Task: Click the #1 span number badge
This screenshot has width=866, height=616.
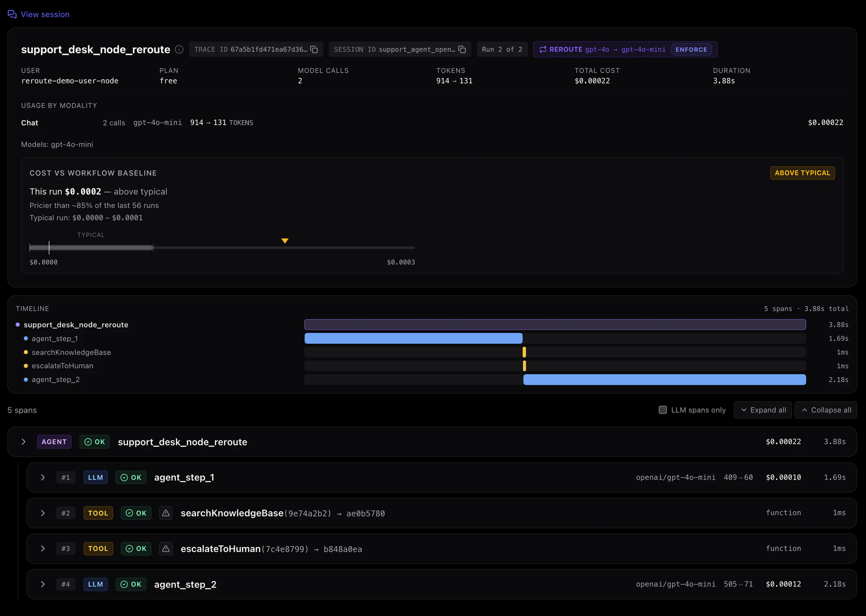Action: 66,477
